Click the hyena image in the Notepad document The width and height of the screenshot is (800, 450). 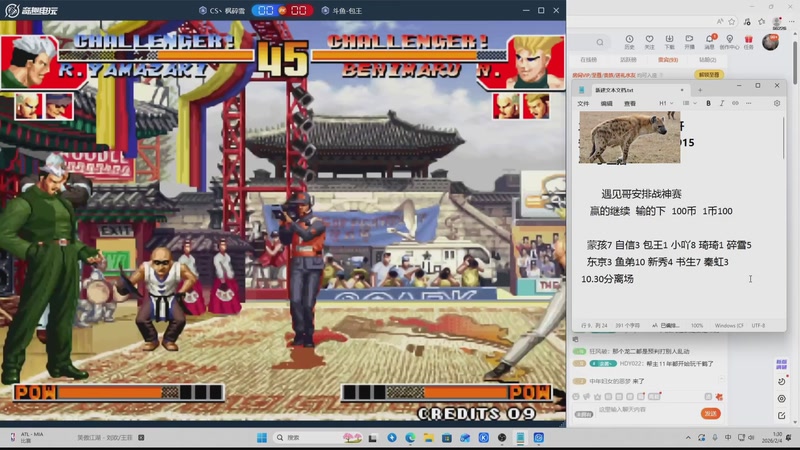pos(630,137)
